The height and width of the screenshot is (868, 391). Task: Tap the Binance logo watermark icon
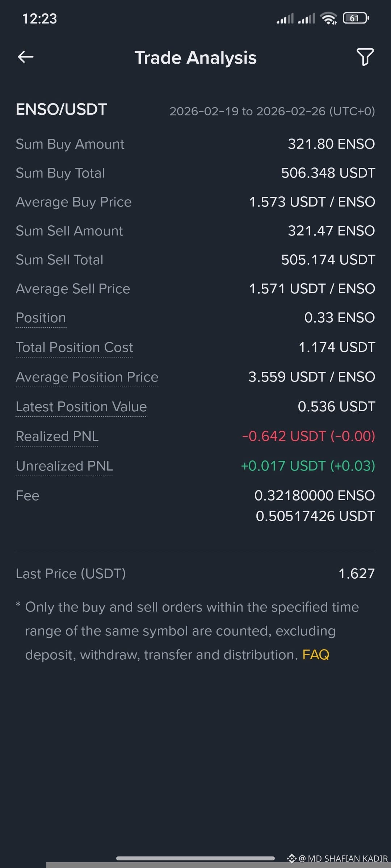point(291,858)
